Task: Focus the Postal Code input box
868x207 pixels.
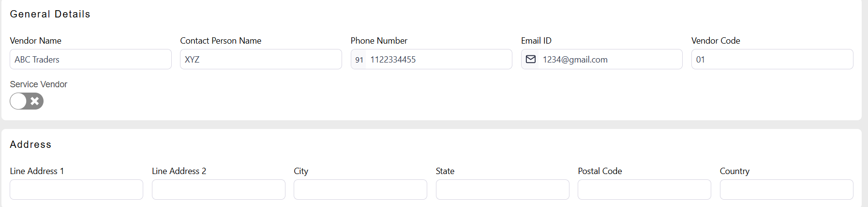Action: point(644,190)
